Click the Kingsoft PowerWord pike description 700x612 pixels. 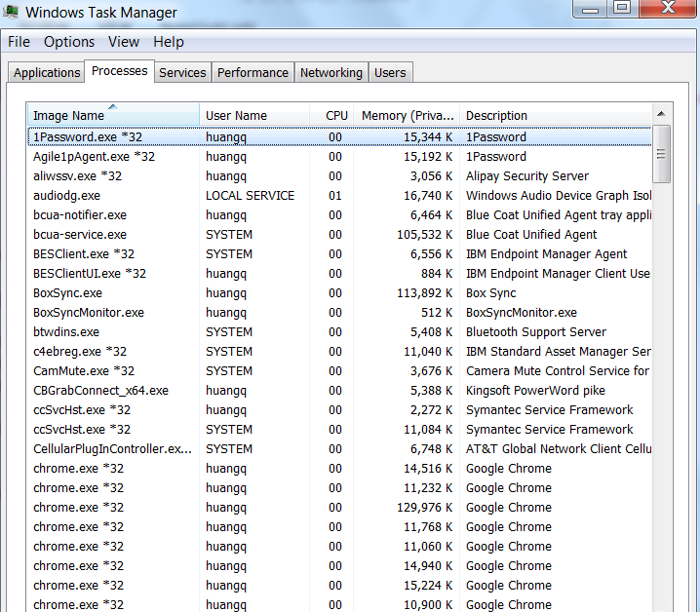535,391
